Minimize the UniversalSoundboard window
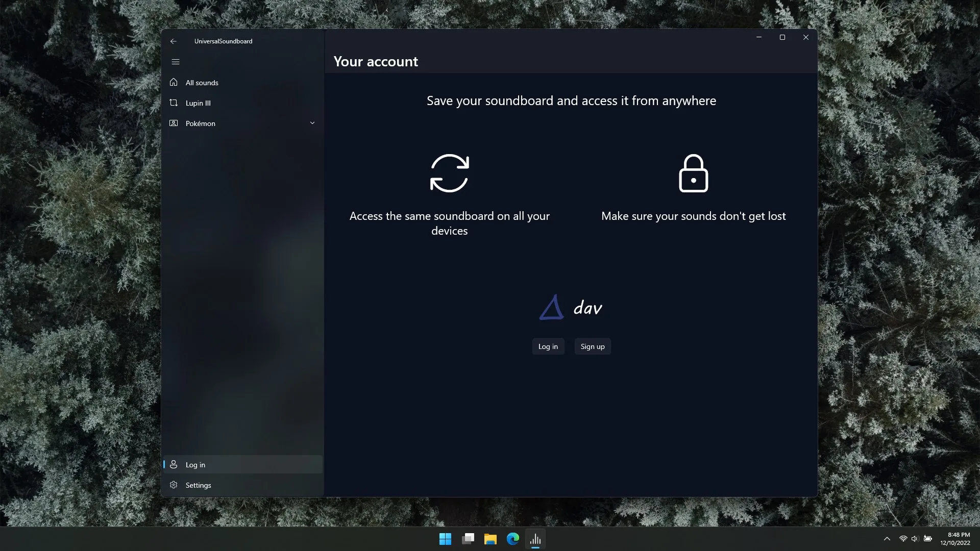Viewport: 980px width, 551px height. 759,37
